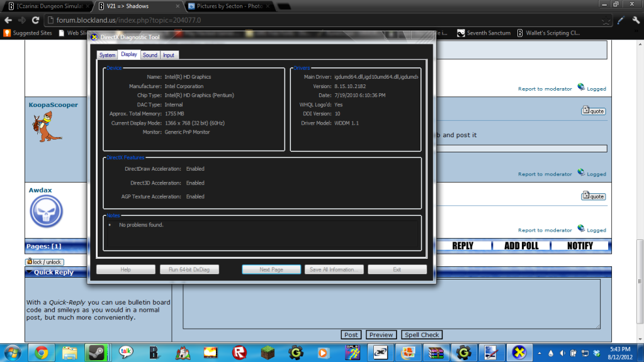Image resolution: width=644 pixels, height=362 pixels.
Task: Reload the page in Chrome
Action: (36, 20)
